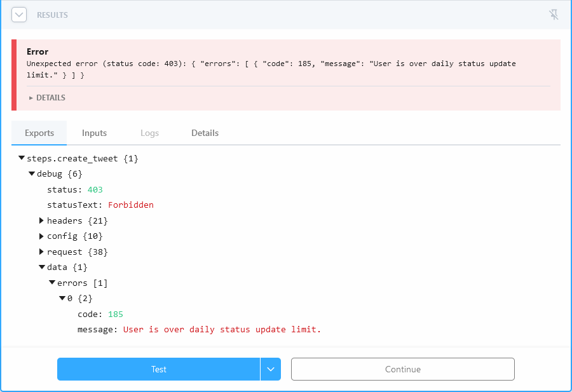
Task: Stay on the Exports tab
Action: tap(39, 133)
